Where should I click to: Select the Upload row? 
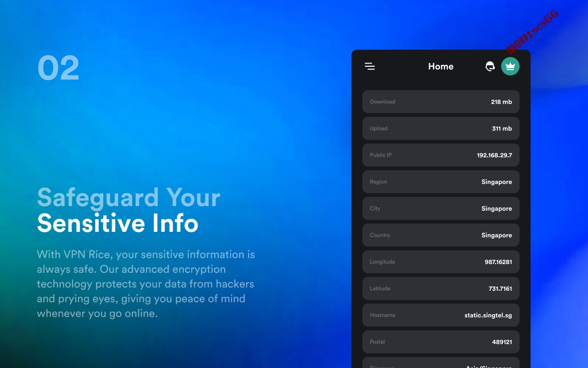click(441, 128)
